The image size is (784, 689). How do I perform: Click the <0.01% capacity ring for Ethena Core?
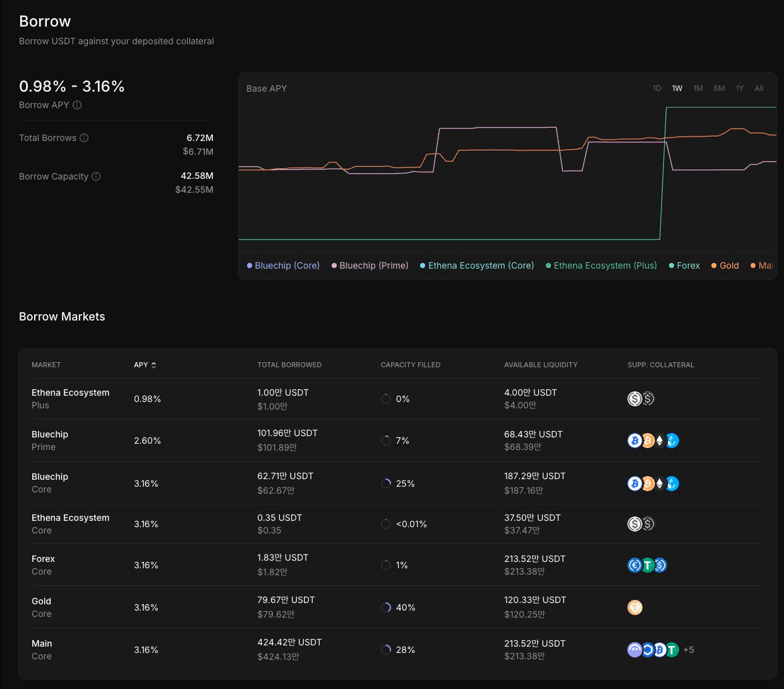point(386,524)
